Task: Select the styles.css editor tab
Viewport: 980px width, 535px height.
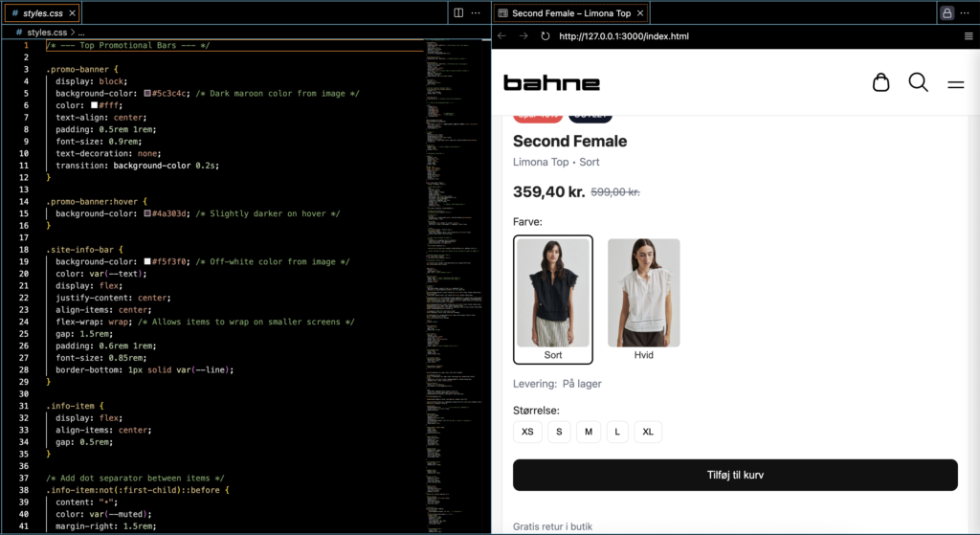Action: coord(41,13)
